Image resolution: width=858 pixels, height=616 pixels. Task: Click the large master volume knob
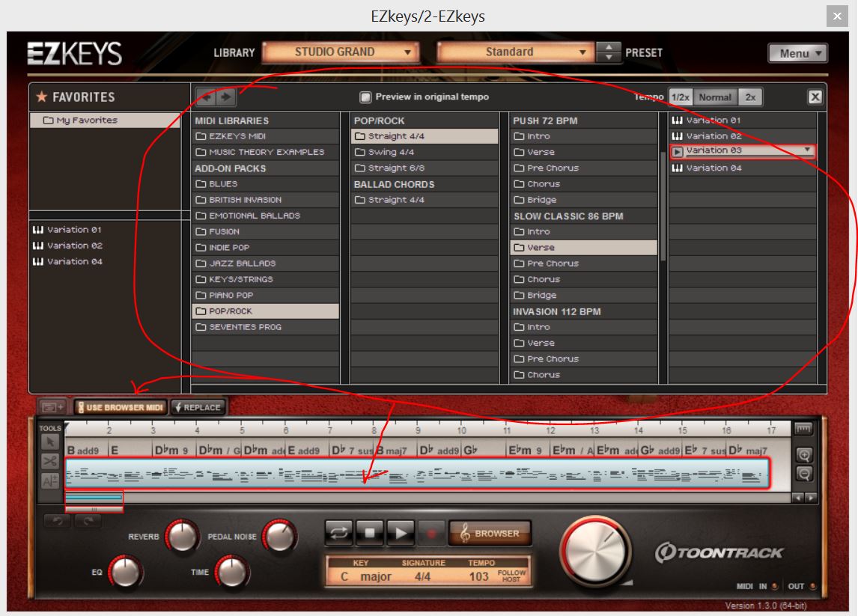click(595, 551)
